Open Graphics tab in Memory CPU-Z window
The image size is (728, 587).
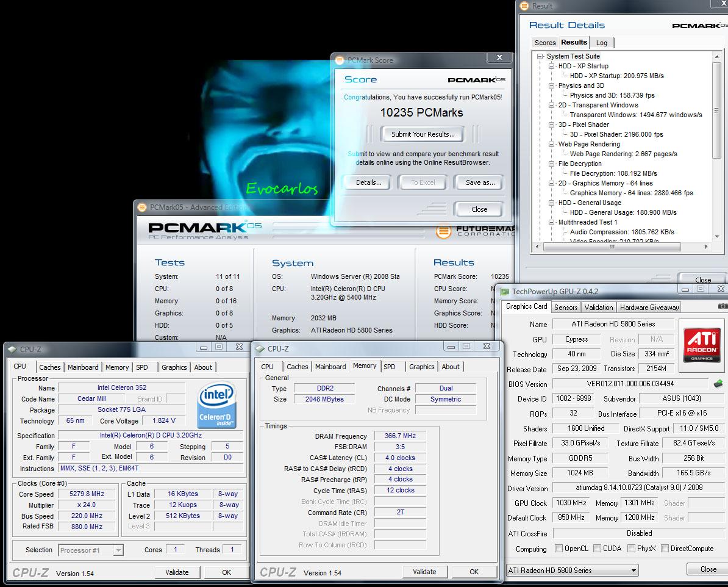(421, 367)
